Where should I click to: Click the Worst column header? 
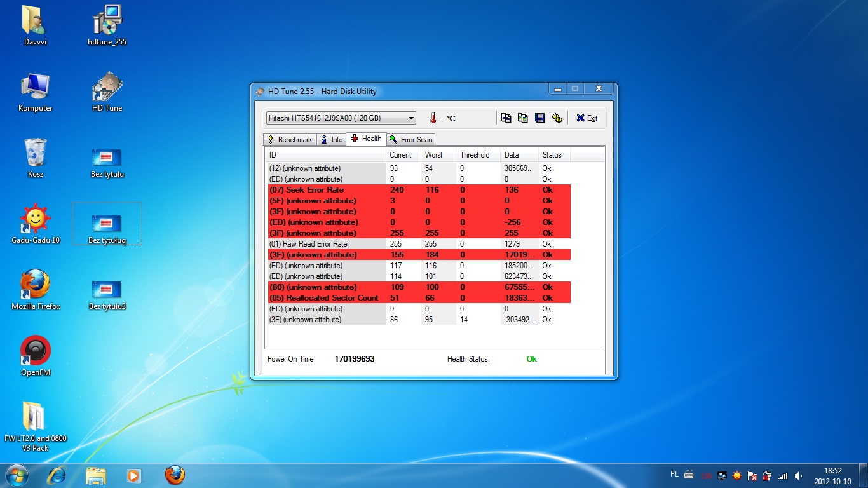click(438, 155)
